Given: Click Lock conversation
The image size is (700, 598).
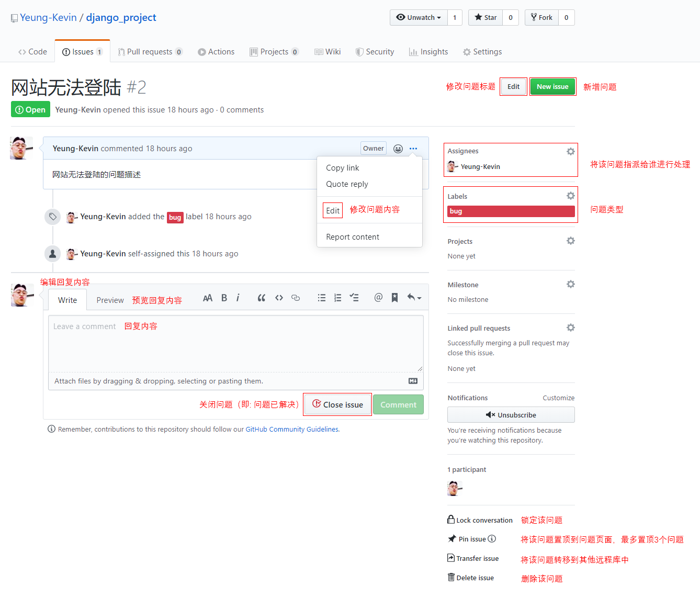Looking at the screenshot, I should click(480, 520).
